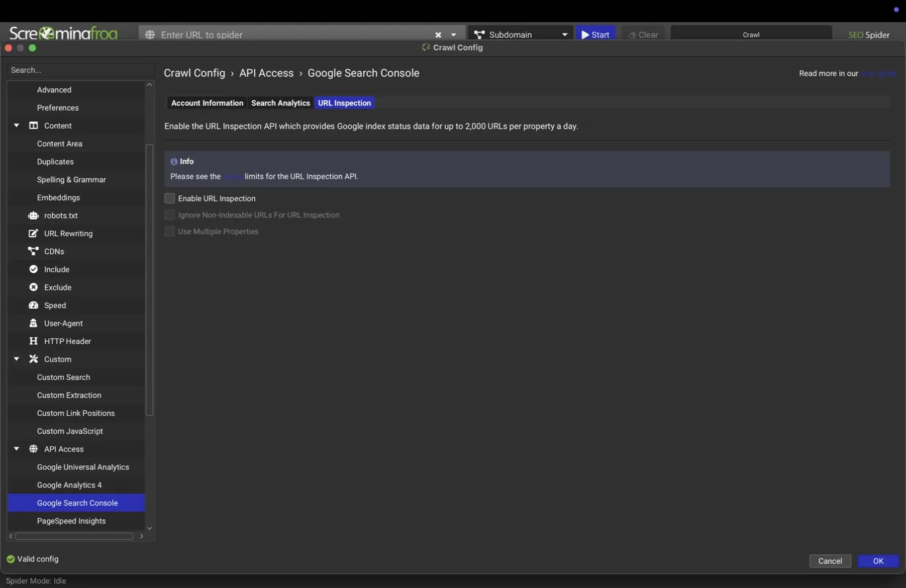Viewport: 906px width, 588px height.
Task: Click the sidebar Search field
Action: click(81, 70)
